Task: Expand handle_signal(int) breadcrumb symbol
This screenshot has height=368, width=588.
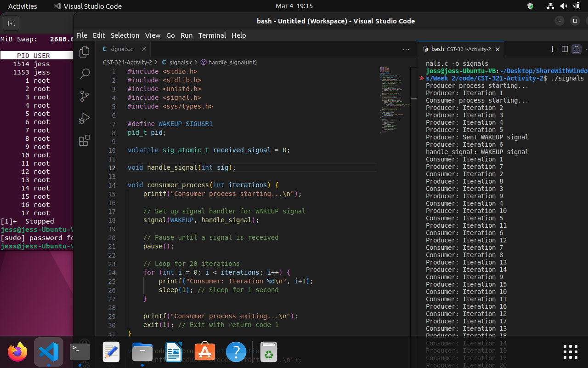Action: click(x=232, y=62)
